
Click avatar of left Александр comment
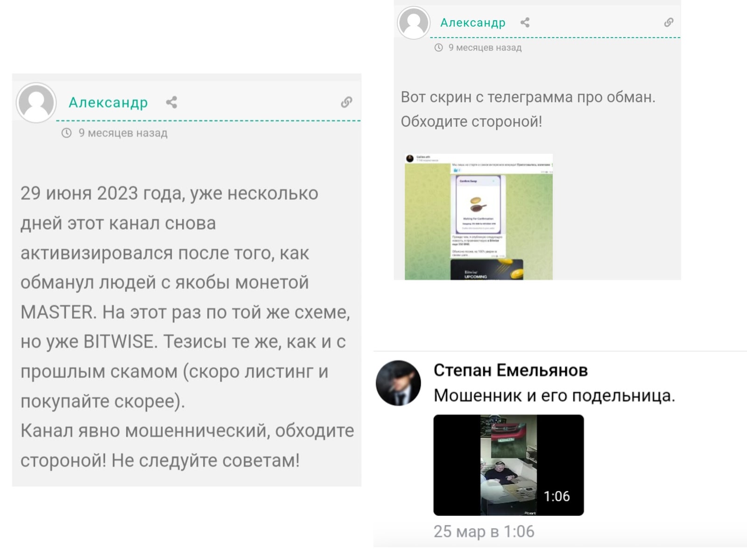point(36,103)
